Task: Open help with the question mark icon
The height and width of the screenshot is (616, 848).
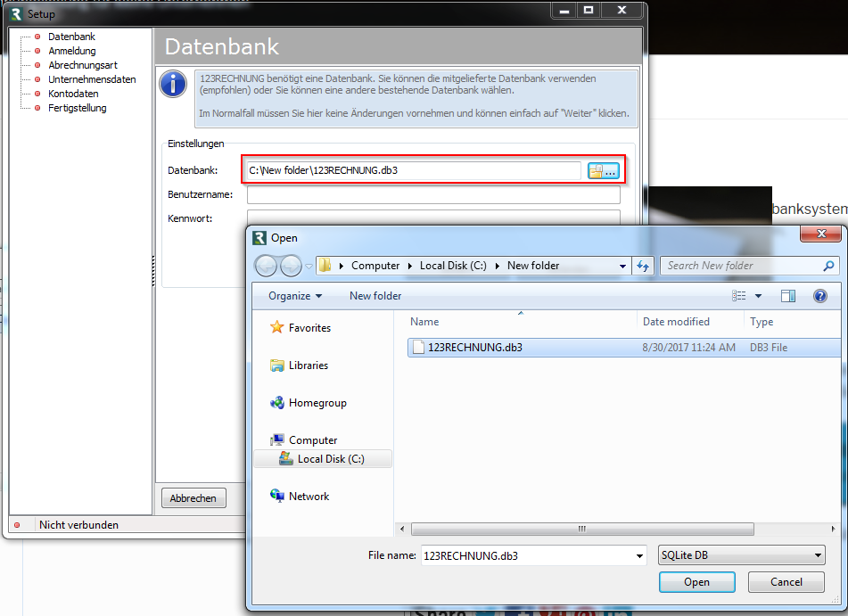Action: pyautogui.click(x=819, y=296)
